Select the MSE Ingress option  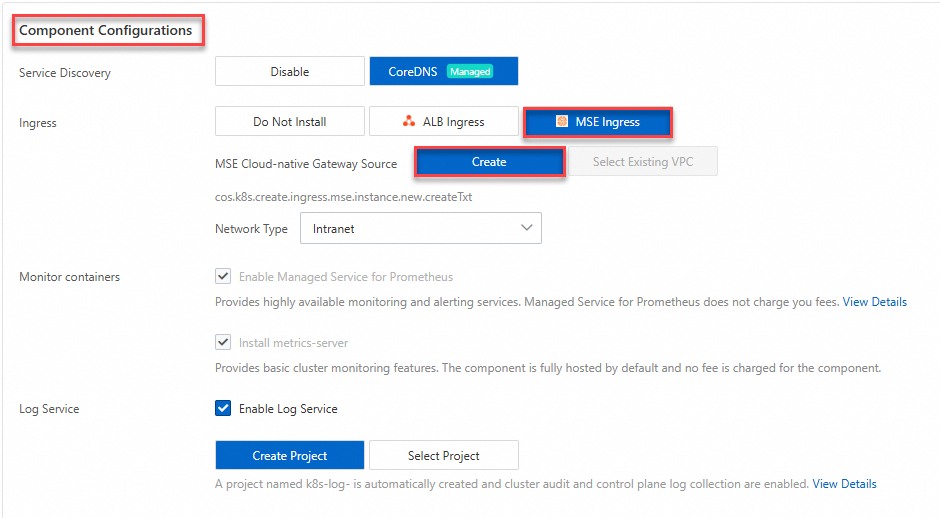click(x=597, y=122)
